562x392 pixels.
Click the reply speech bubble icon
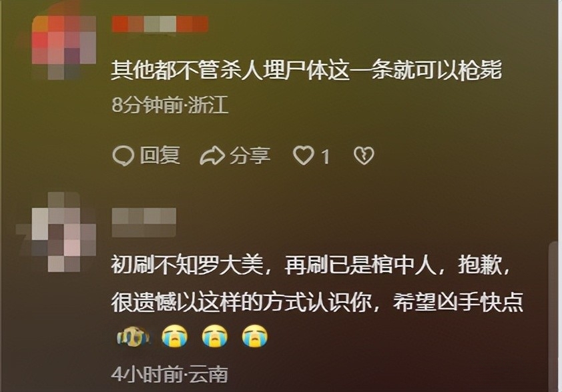(123, 156)
